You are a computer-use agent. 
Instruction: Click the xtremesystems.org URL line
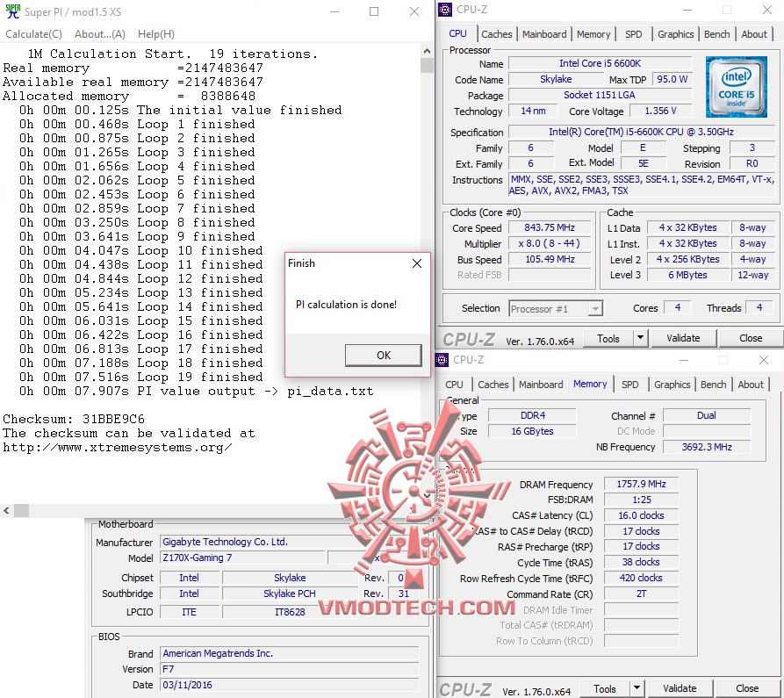[117, 448]
